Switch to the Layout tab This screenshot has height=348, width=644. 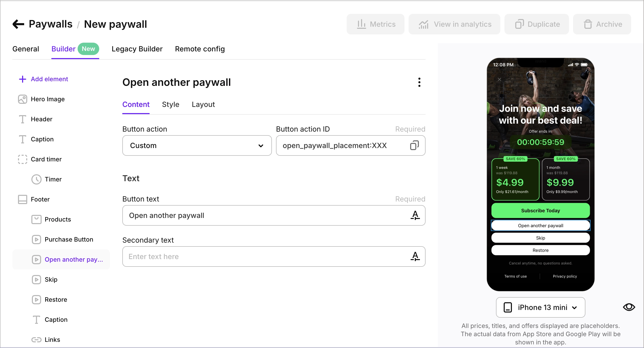(x=203, y=104)
